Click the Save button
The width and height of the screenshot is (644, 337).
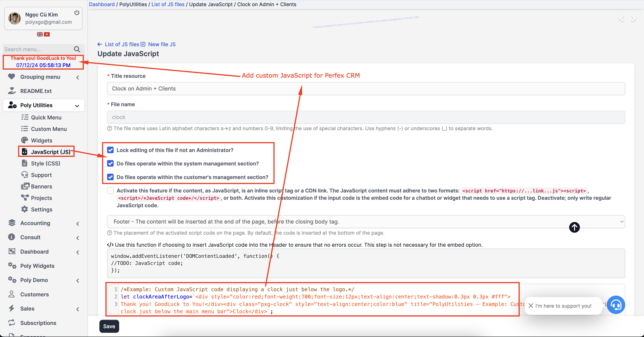(109, 326)
